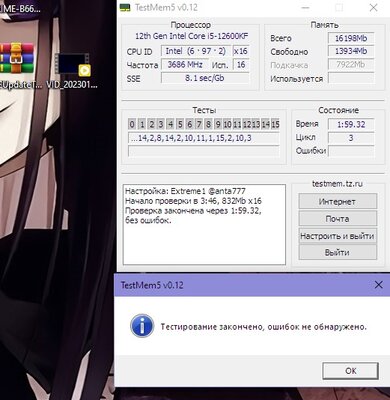Click the test sequence field ...14,2,8,14
Viewport: 390px width, 400px height.
[204, 138]
